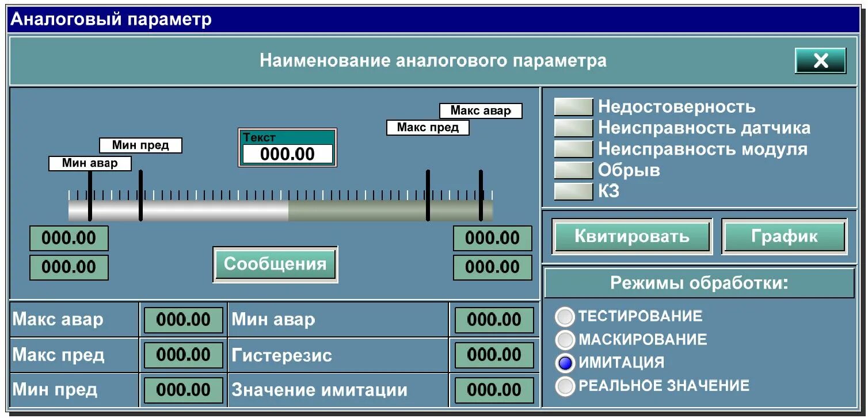868x418 pixels.
Task: Click the Макс авар value field in table
Action: 183,320
